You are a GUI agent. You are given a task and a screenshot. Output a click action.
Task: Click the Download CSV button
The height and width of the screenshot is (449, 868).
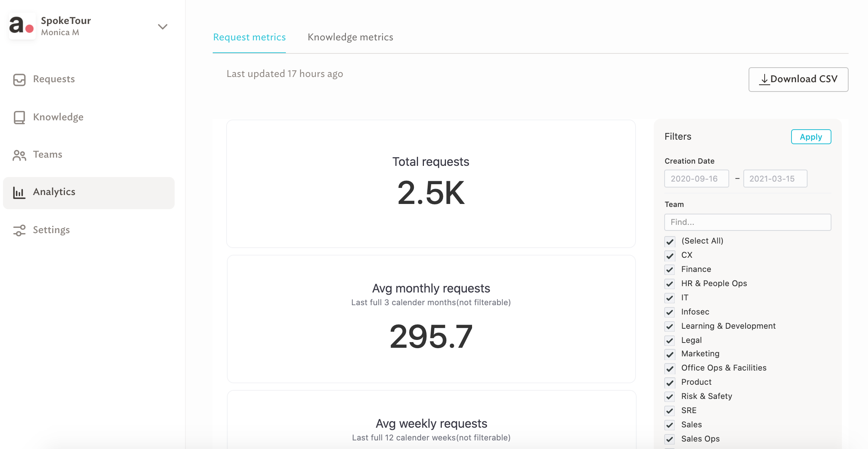pos(798,79)
